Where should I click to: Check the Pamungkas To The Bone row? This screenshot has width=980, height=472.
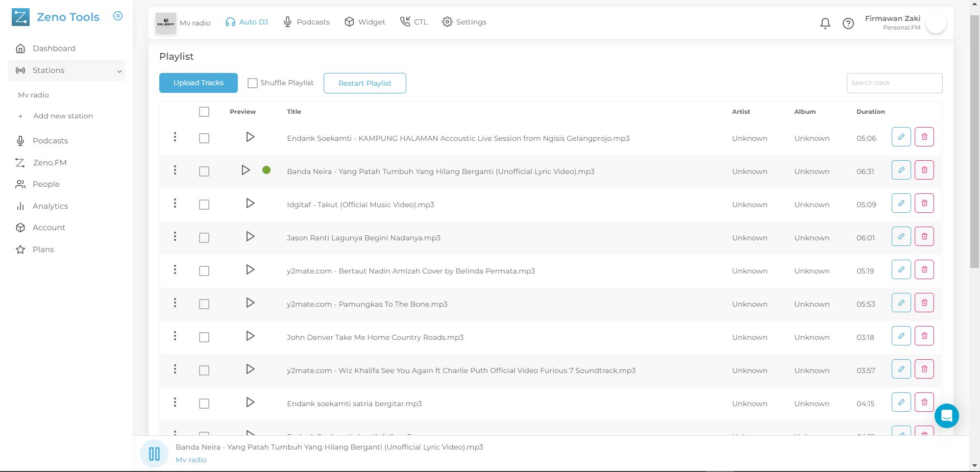(204, 304)
